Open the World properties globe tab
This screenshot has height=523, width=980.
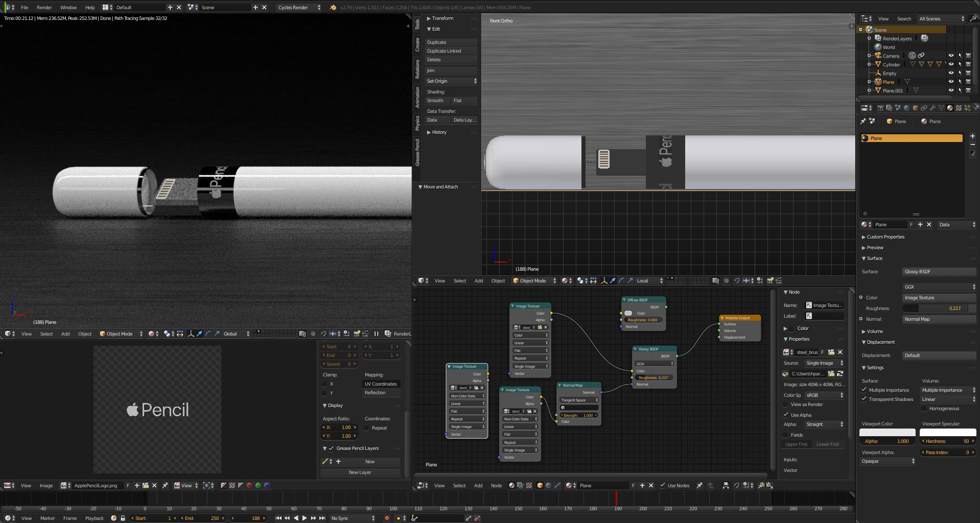pyautogui.click(x=906, y=108)
